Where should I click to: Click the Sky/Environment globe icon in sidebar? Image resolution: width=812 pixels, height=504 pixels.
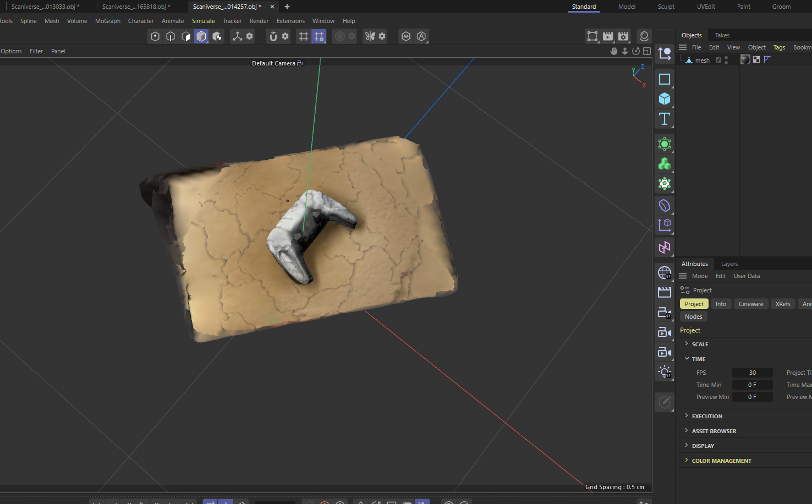tap(664, 272)
